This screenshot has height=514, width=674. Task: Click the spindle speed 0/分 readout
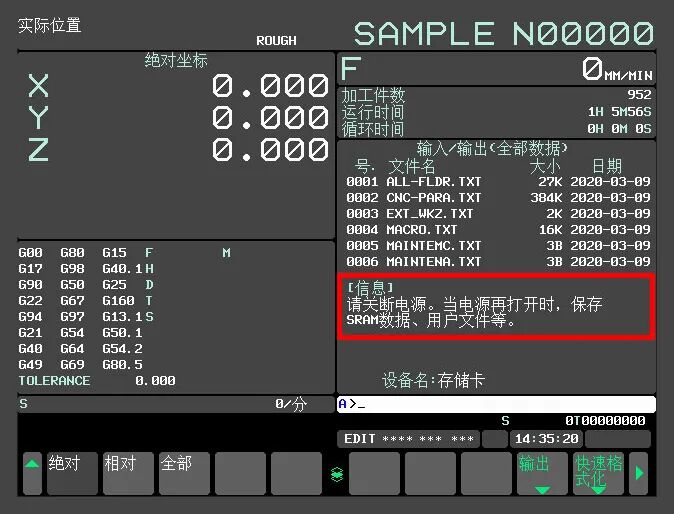coord(291,404)
